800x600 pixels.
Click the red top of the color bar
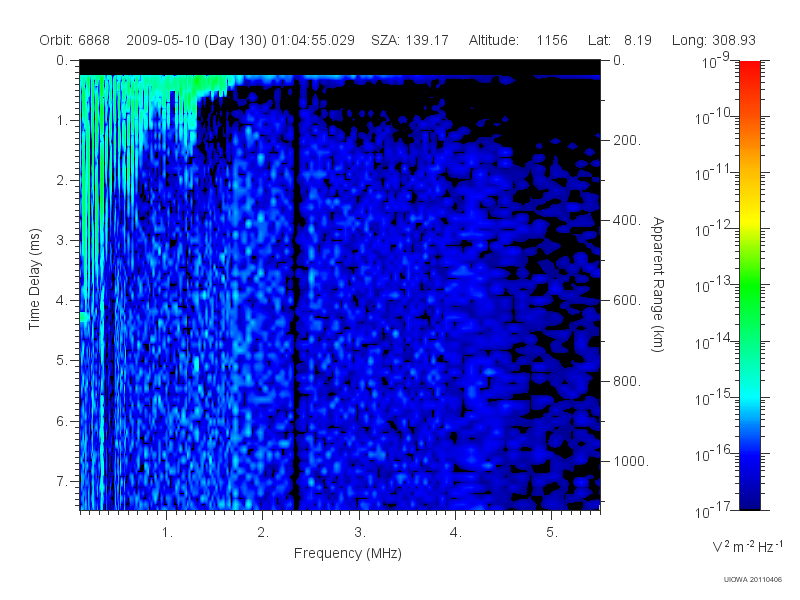(x=749, y=69)
